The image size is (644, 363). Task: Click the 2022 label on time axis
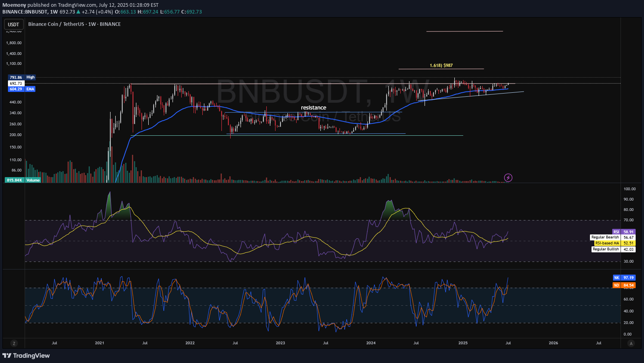(190, 343)
